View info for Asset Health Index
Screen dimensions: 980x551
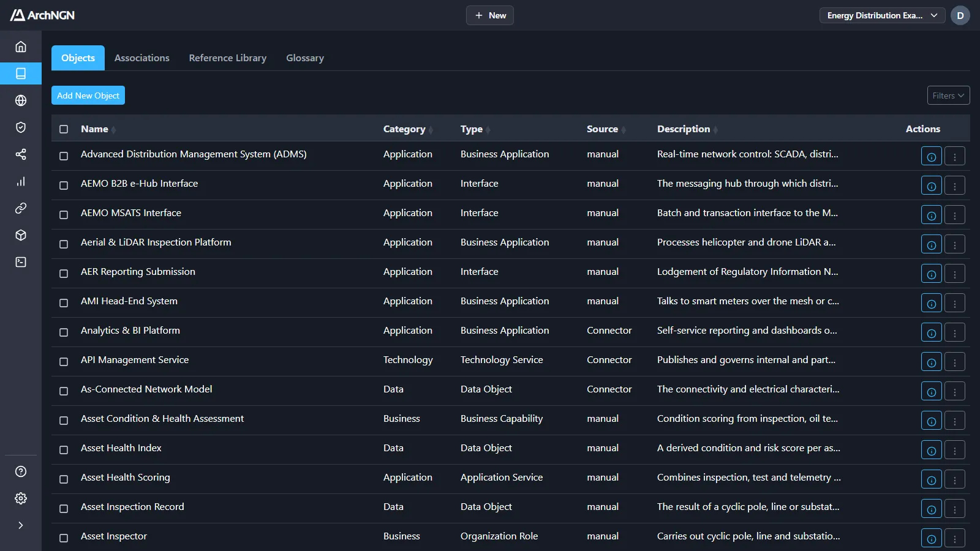tap(931, 450)
